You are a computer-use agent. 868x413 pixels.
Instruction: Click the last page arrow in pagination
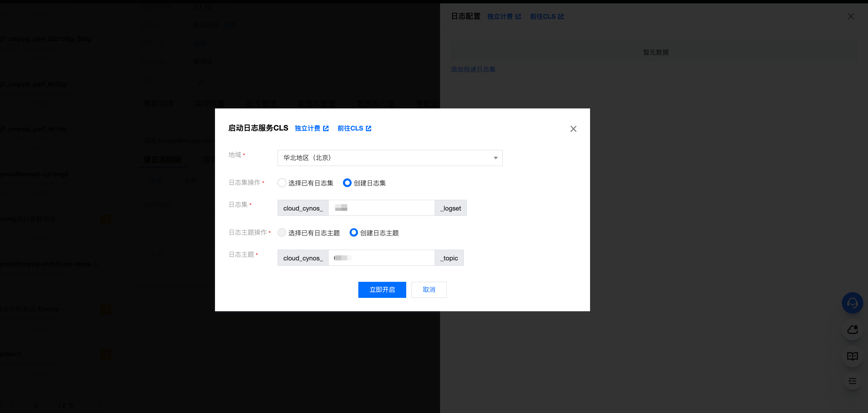click(x=99, y=406)
